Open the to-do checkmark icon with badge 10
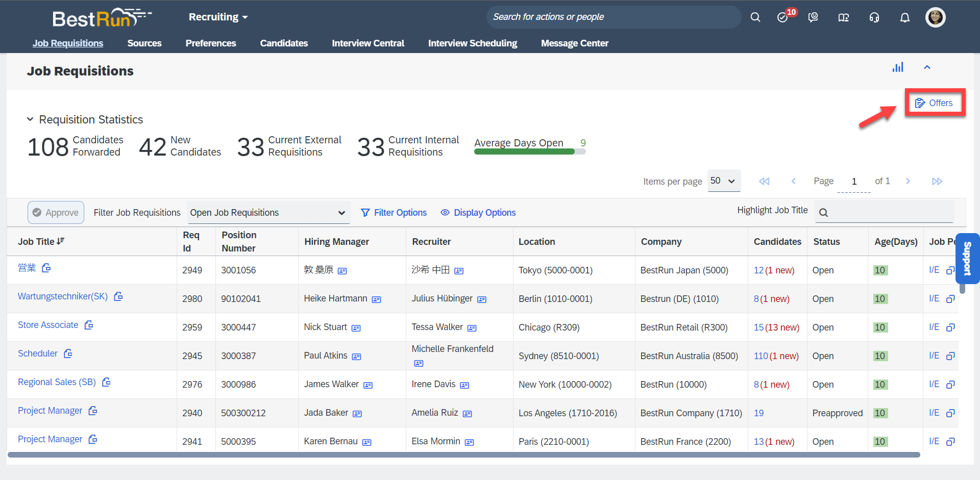The height and width of the screenshot is (480, 980). point(782,17)
